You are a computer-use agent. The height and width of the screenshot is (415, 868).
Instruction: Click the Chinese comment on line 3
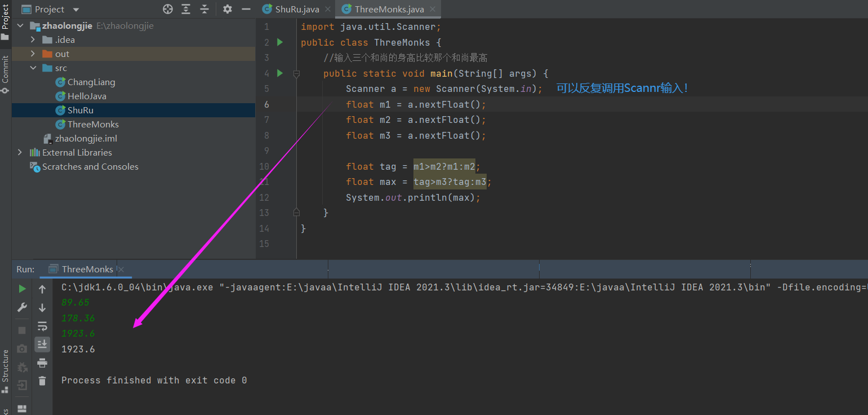405,58
